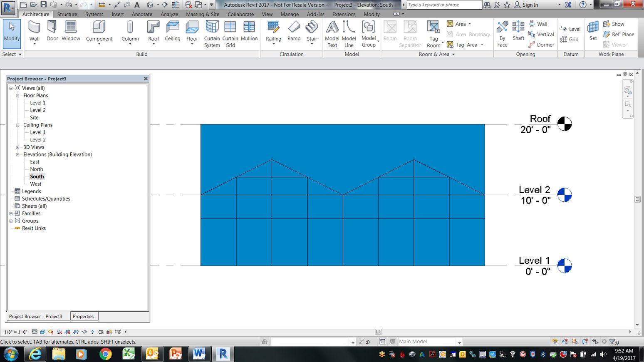
Task: Toggle shadows in the view control bar
Action: pos(59,332)
